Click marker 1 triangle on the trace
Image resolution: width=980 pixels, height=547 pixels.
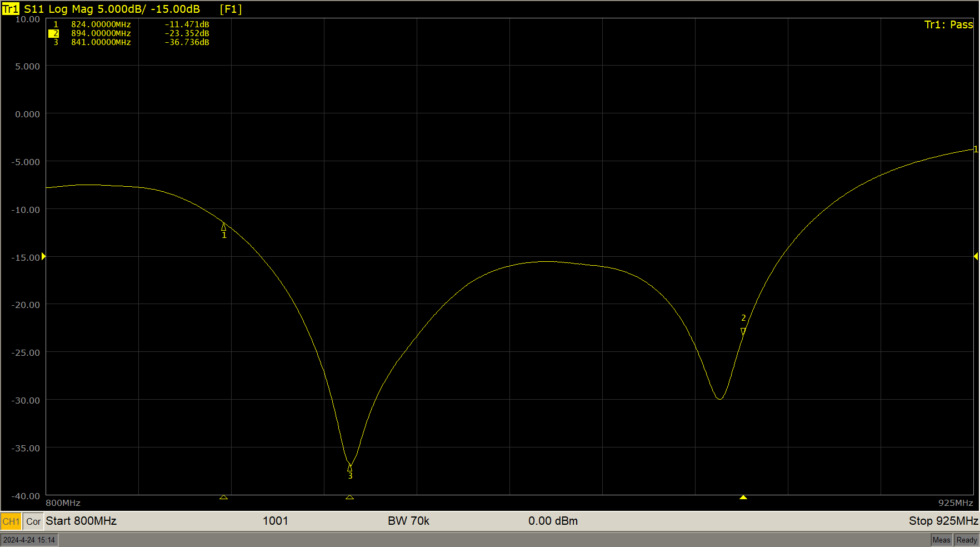tap(224, 227)
